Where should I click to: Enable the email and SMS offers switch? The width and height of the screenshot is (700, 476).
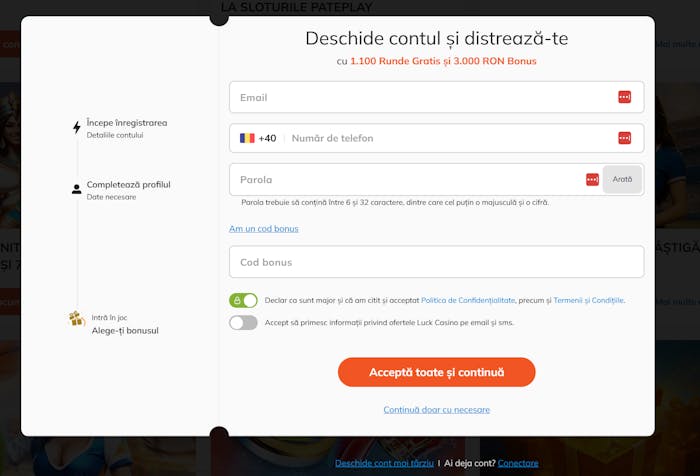pyautogui.click(x=243, y=323)
